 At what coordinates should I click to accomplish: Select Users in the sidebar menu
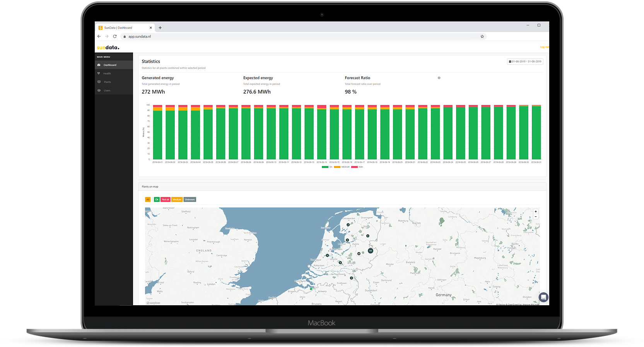coord(107,91)
